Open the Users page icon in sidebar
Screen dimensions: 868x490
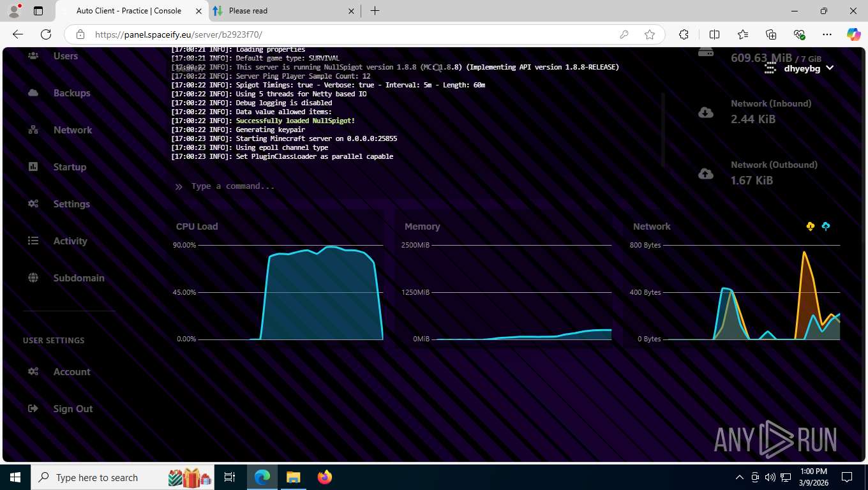pos(33,56)
